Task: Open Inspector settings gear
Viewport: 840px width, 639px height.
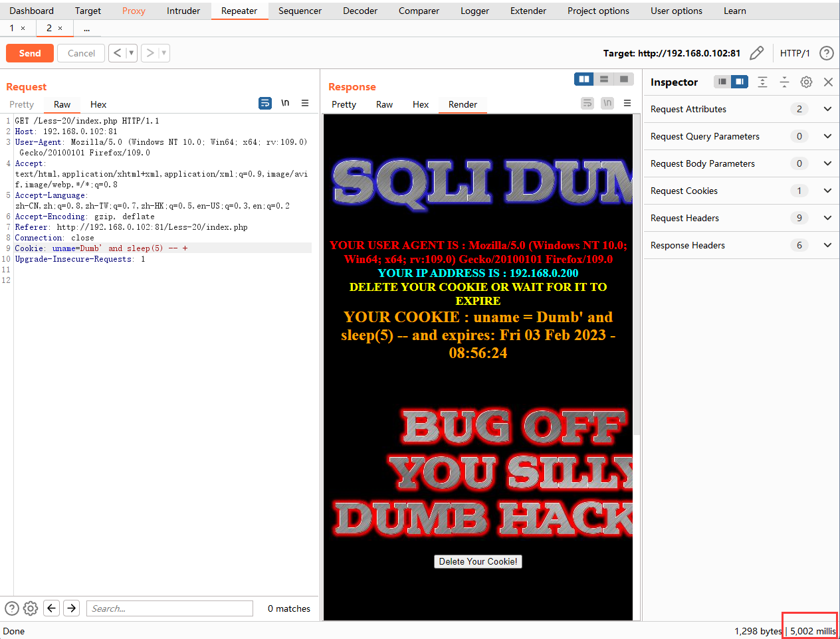Action: [x=806, y=82]
